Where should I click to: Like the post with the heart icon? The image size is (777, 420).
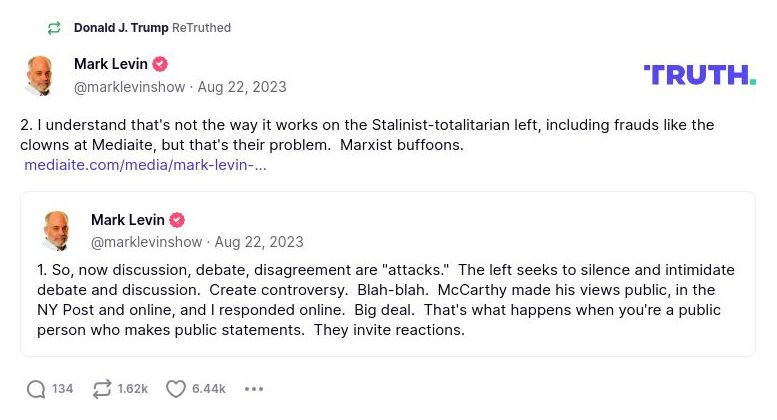[175, 389]
